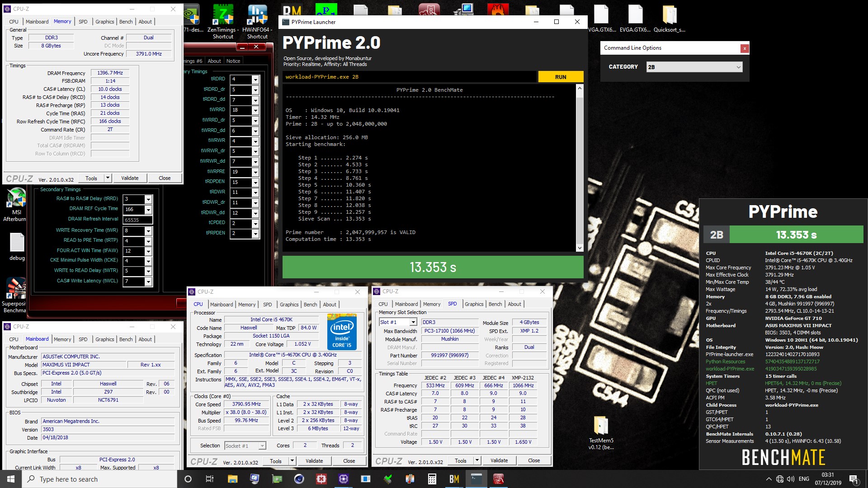The height and width of the screenshot is (488, 868).
Task: Open Cortana from the taskbar circle icon
Action: (x=188, y=479)
